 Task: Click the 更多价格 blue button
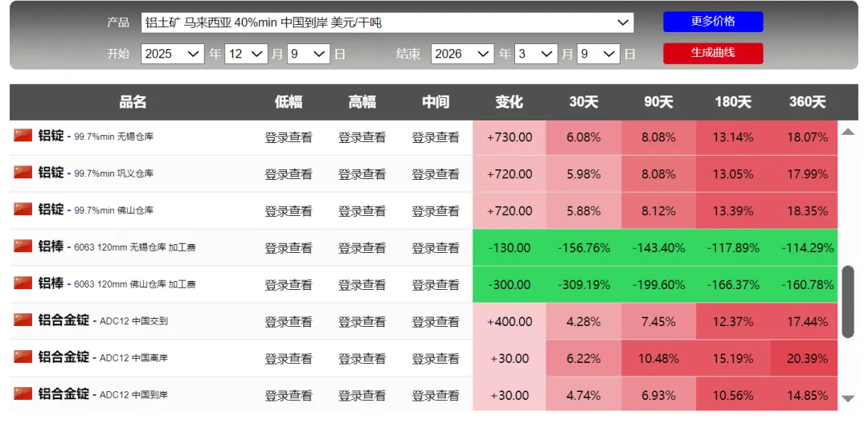pyautogui.click(x=713, y=22)
